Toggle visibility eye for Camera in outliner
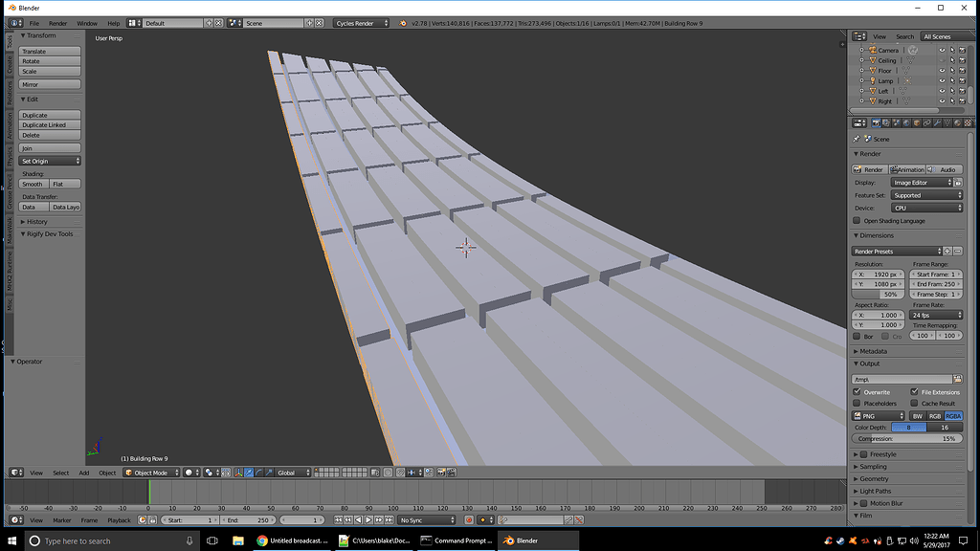980x551 pixels. pos(942,50)
